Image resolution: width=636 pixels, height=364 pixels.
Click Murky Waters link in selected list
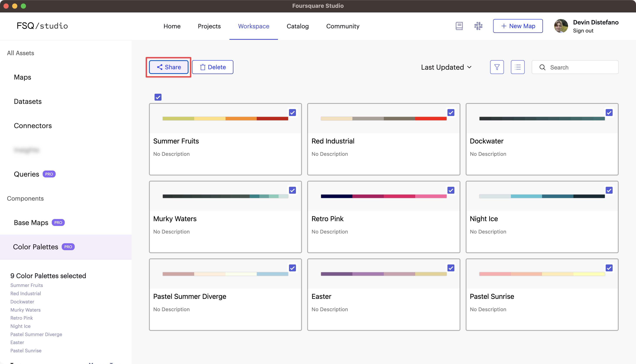(x=25, y=310)
